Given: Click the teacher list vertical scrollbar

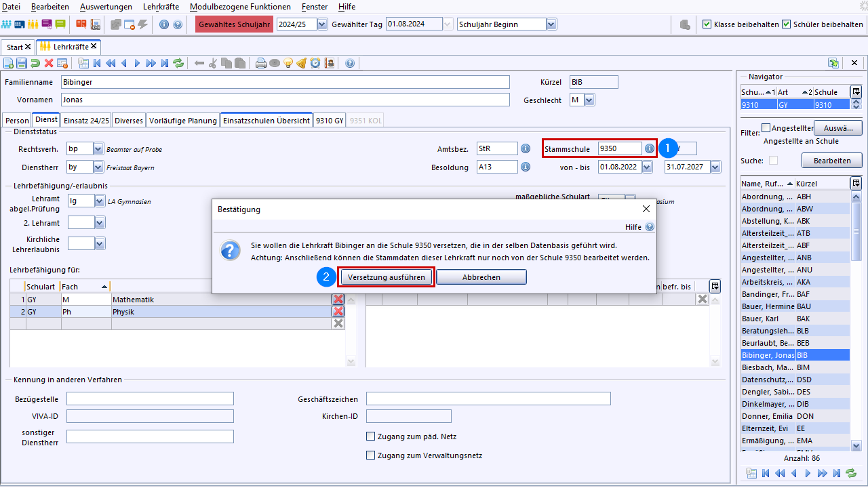Looking at the screenshot, I should [856, 321].
